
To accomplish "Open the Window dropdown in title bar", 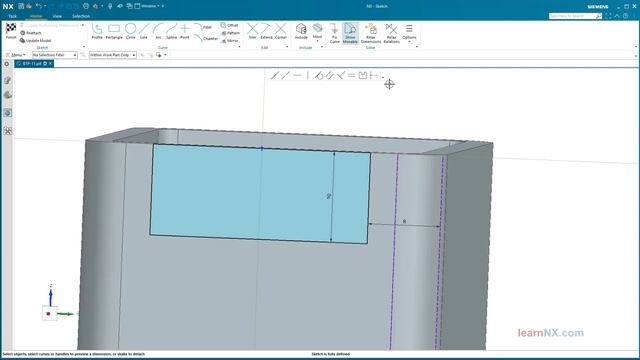I will coord(147,6).
